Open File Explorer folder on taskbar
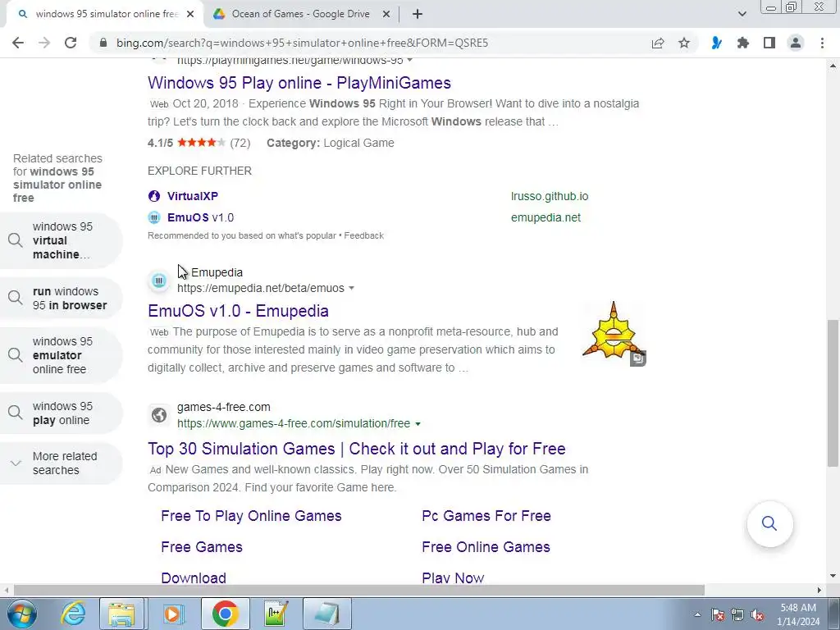This screenshot has height=630, width=840. (x=122, y=614)
